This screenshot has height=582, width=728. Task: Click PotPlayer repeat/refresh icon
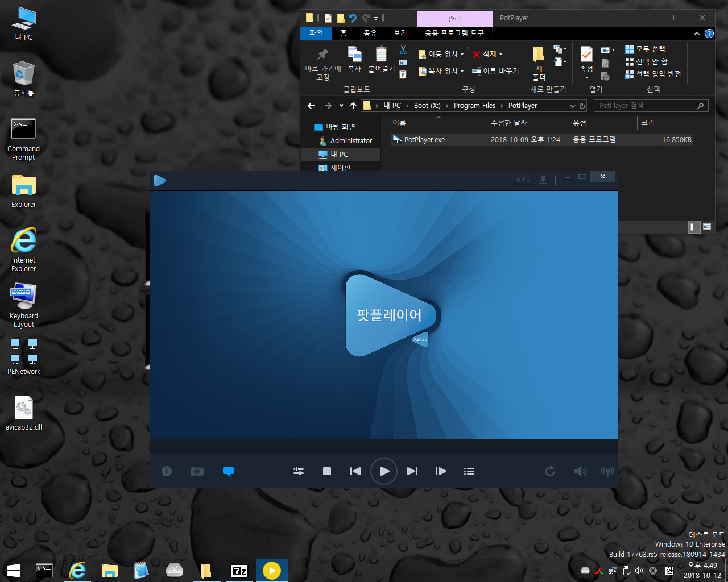pyautogui.click(x=550, y=471)
